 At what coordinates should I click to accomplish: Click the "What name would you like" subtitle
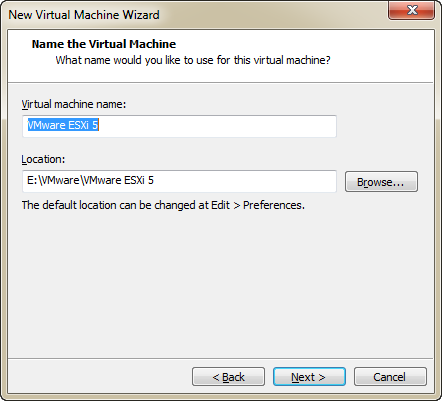193,60
